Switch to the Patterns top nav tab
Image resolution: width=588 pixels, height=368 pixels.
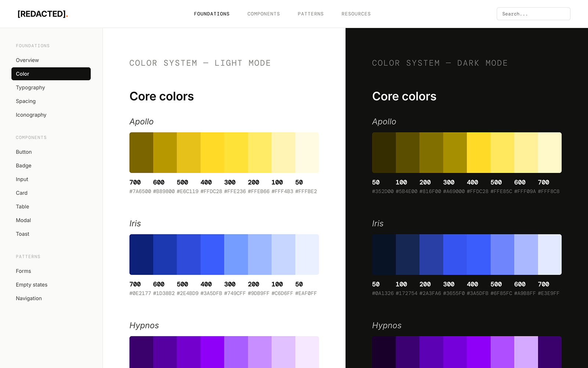[x=311, y=14]
